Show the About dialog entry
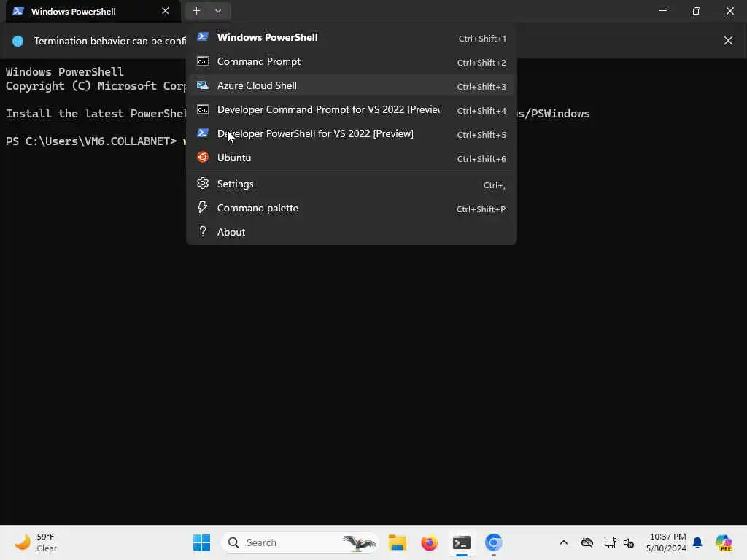This screenshot has height=560, width=747. pyautogui.click(x=351, y=233)
